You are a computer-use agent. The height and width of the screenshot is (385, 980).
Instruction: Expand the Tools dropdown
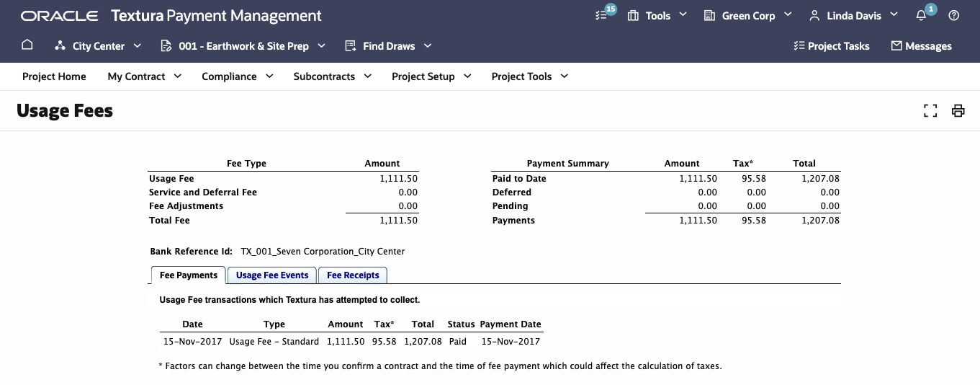point(657,15)
